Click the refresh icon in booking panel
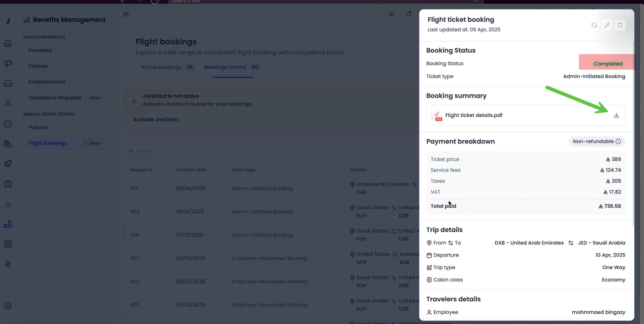The image size is (644, 324). [594, 25]
